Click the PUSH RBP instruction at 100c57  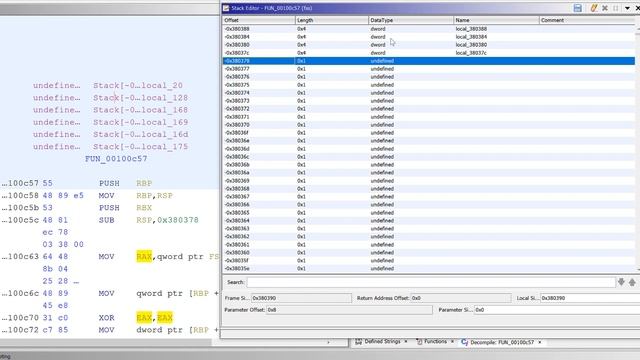click(125, 184)
